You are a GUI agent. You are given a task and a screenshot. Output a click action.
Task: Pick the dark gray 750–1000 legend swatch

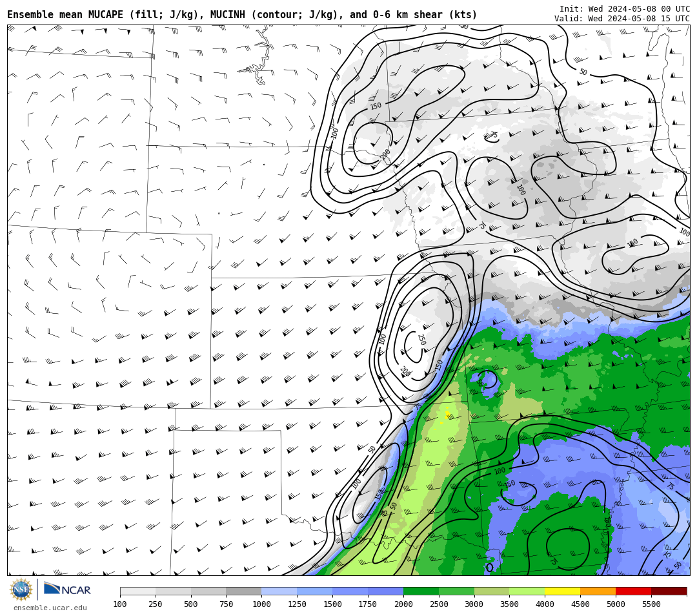click(x=244, y=591)
